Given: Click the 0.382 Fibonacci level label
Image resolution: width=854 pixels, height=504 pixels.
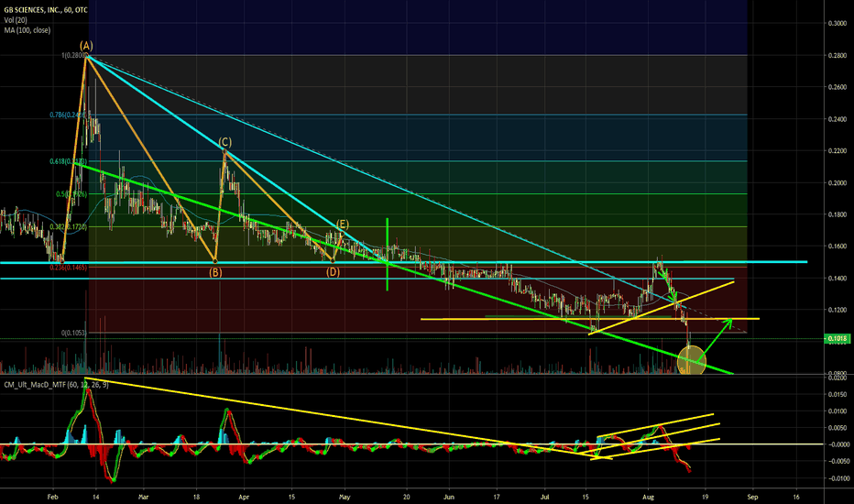Looking at the screenshot, I should [68, 226].
